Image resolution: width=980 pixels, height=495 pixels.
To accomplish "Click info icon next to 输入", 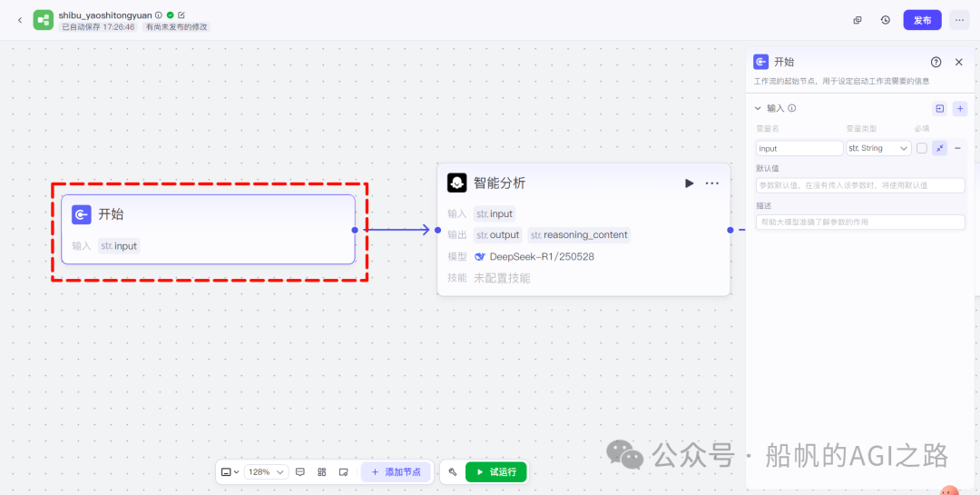I will pyautogui.click(x=792, y=108).
